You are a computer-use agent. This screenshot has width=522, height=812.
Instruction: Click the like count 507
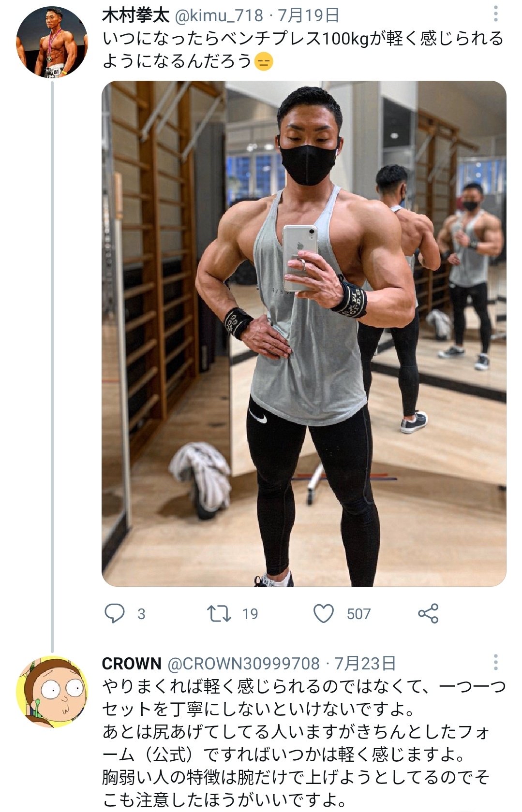tap(358, 614)
